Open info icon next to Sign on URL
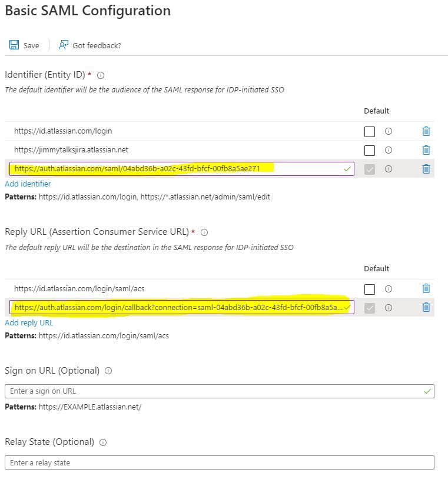This screenshot has height=486, width=448. click(x=108, y=371)
